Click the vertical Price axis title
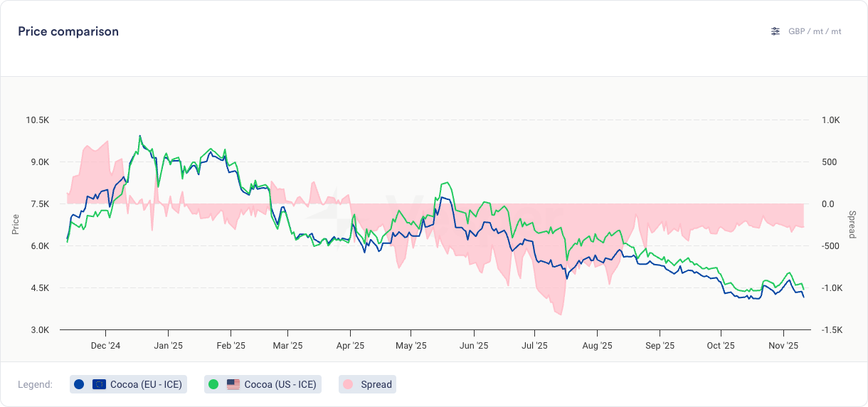The height and width of the screenshot is (407, 868). [x=16, y=224]
